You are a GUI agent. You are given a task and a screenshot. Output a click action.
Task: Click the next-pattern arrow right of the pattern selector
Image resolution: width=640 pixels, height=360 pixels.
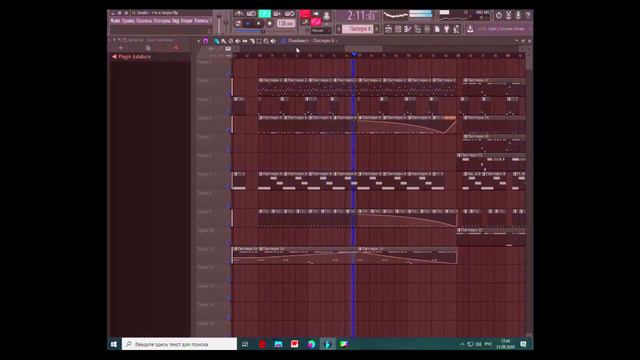coord(376,29)
